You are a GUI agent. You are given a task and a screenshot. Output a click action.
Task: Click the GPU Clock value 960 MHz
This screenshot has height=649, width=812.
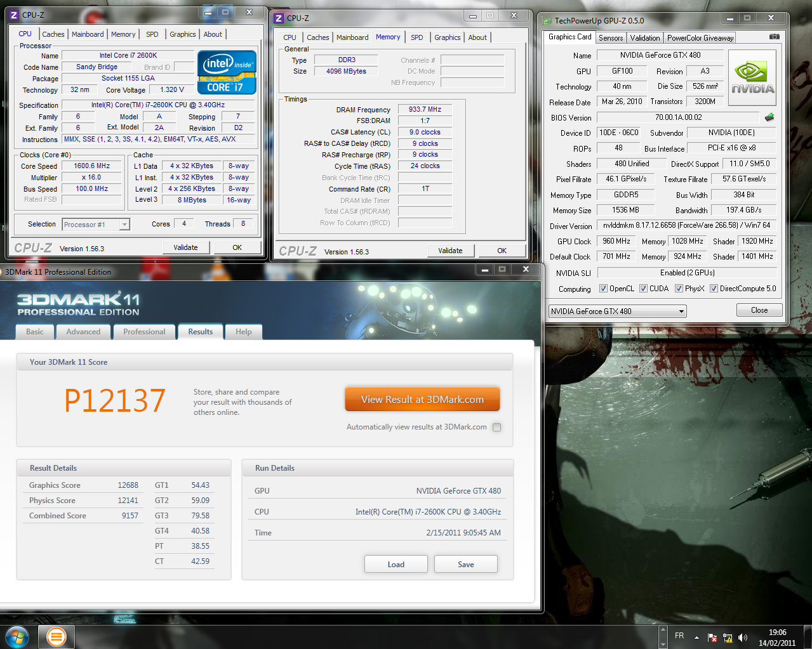(x=616, y=241)
